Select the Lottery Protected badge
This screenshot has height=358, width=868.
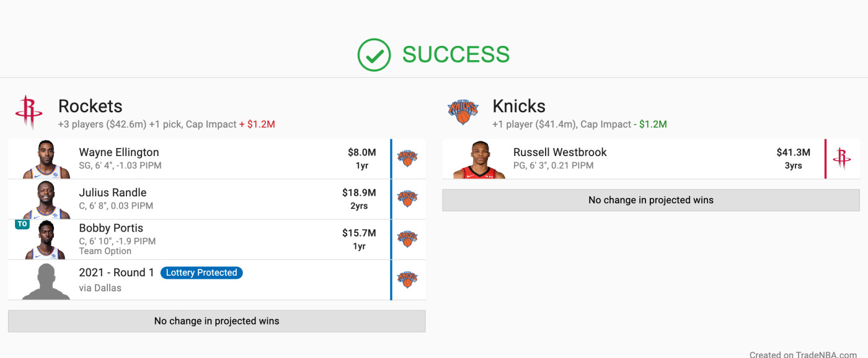201,273
